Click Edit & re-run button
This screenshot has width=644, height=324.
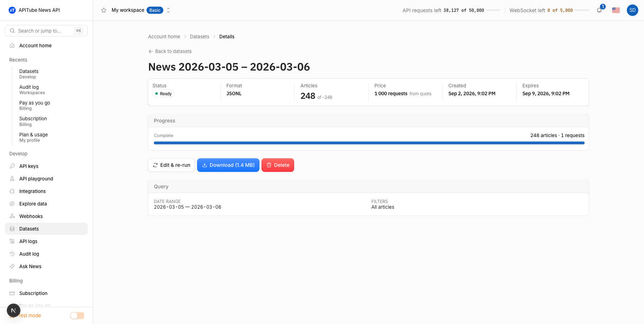click(x=171, y=165)
